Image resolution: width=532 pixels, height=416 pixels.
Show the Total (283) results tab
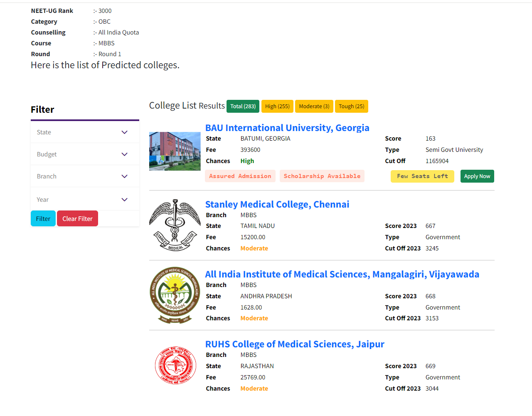[243, 106]
